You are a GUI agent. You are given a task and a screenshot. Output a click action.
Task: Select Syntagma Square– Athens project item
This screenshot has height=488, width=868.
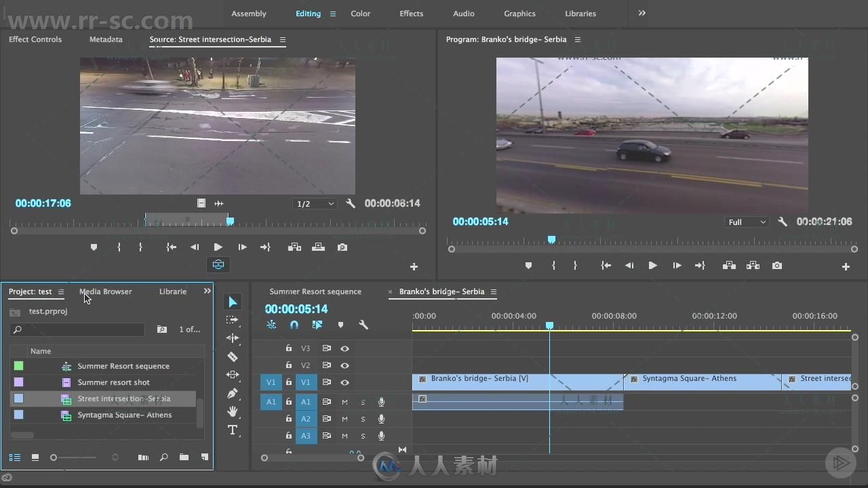click(x=125, y=415)
